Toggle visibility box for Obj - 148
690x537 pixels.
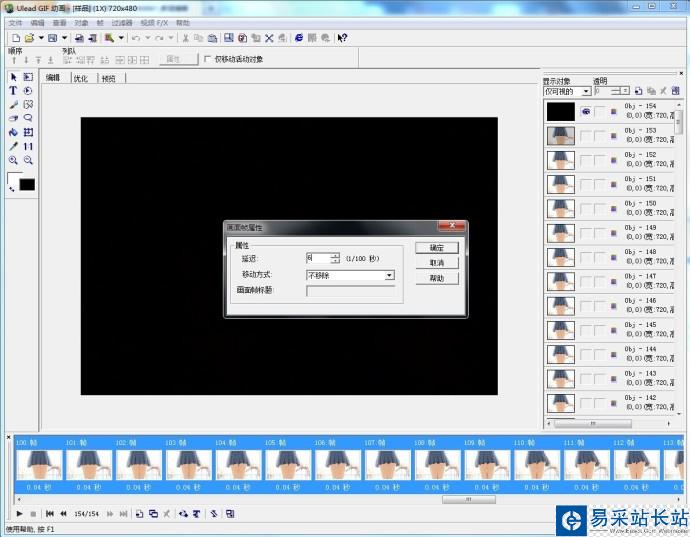586,257
